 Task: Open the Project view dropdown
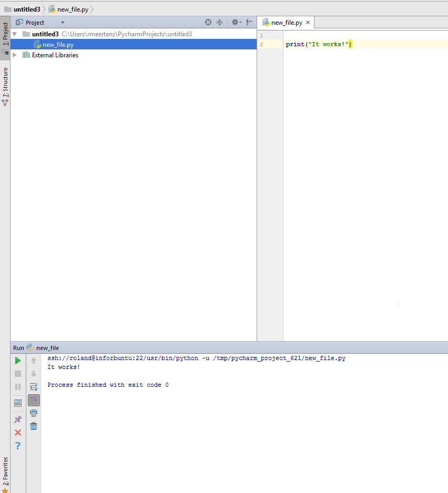point(63,23)
